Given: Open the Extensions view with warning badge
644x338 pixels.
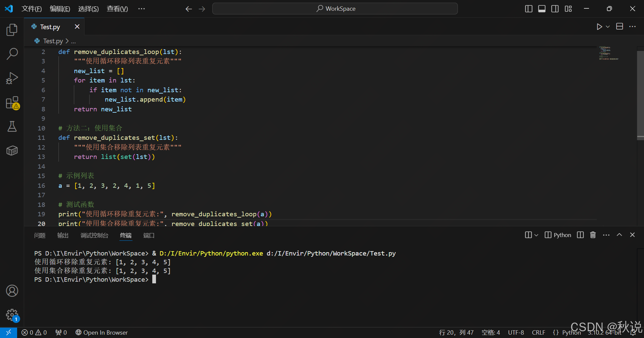Looking at the screenshot, I should [12, 103].
